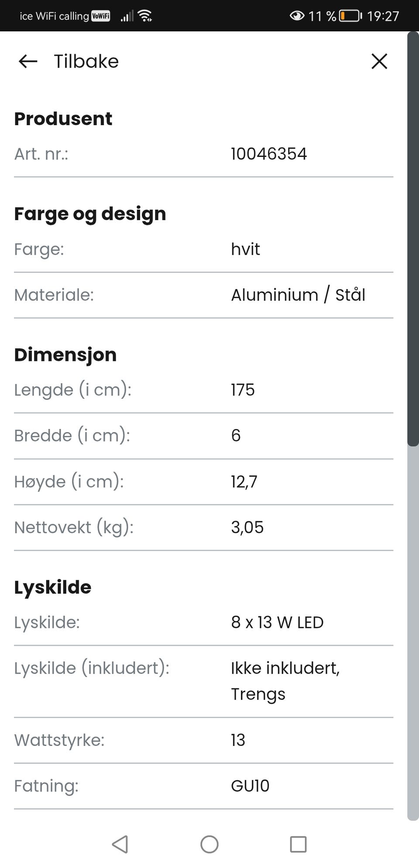Tap the battery indicator icon

[350, 16]
